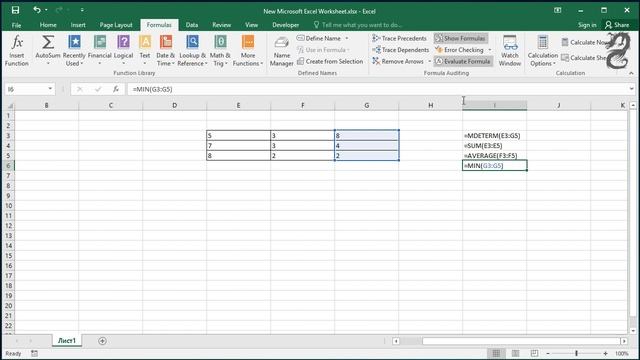Add a new sheet with plus icon

[x=102, y=341]
